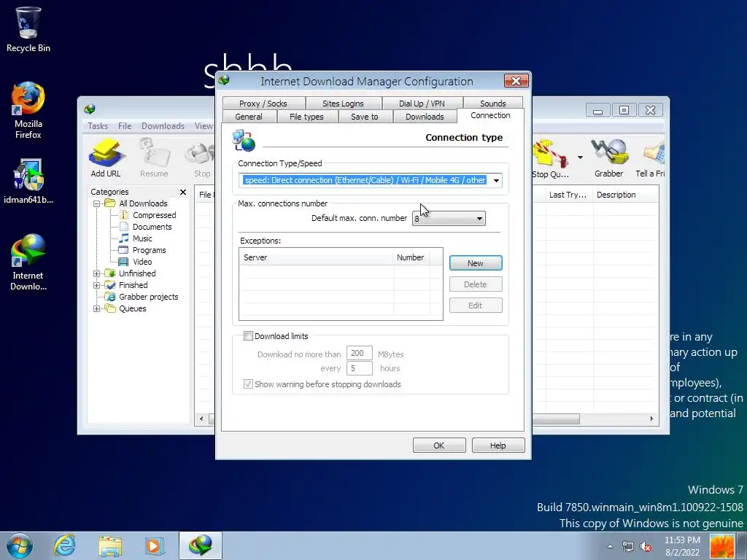Image resolution: width=747 pixels, height=560 pixels.
Task: Switch to the Dial Up / VPN tab
Action: (x=422, y=104)
